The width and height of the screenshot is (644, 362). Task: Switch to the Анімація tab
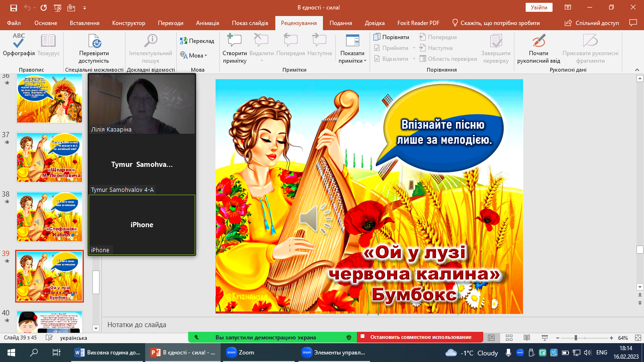[207, 23]
